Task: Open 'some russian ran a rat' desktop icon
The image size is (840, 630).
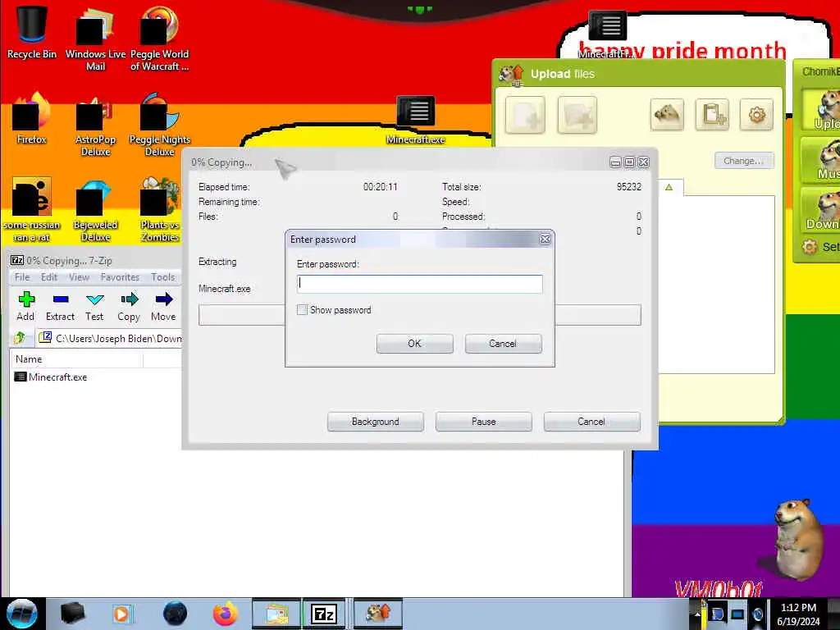Action: (32, 209)
